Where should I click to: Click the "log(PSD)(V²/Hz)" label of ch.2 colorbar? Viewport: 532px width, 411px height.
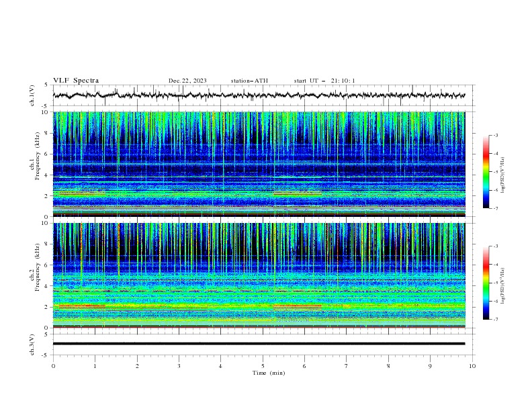(502, 286)
